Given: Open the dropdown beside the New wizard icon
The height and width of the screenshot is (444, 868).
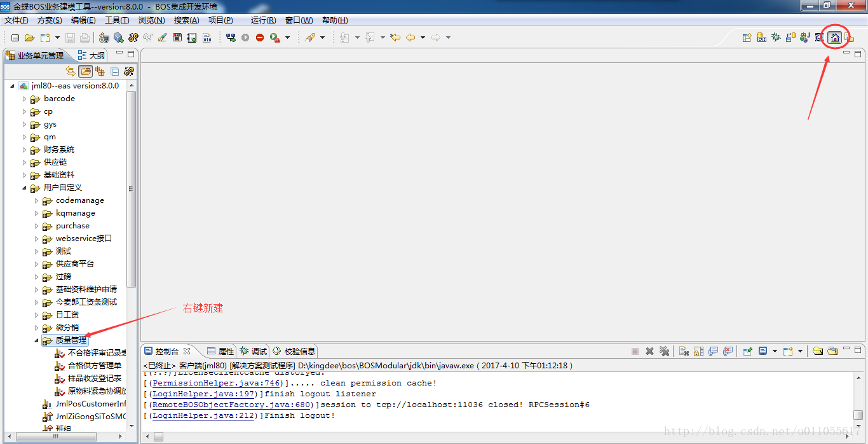Looking at the screenshot, I should coord(57,38).
